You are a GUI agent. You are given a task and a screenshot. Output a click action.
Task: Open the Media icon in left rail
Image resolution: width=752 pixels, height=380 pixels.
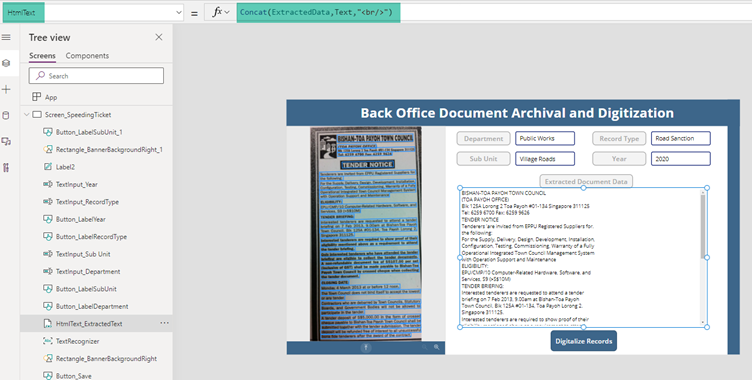(6, 142)
